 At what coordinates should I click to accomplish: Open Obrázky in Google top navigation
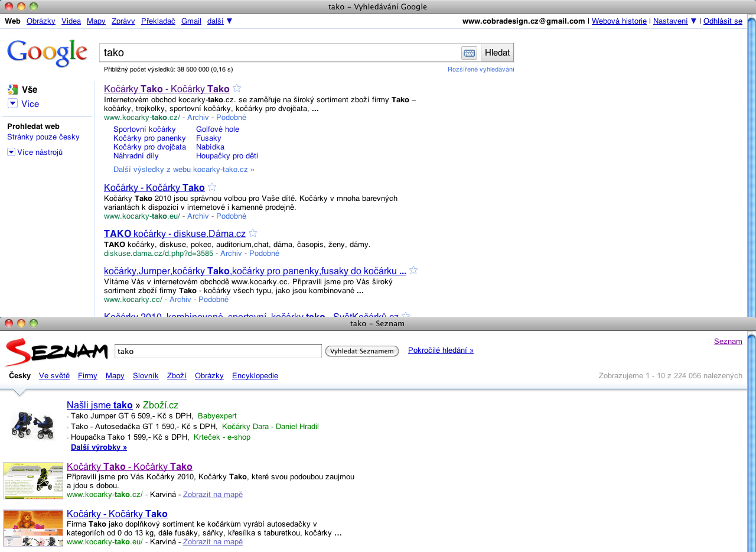click(41, 21)
